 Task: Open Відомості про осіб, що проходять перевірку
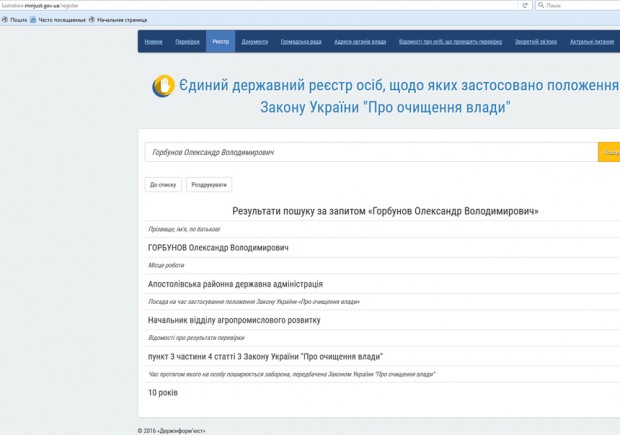tap(448, 42)
